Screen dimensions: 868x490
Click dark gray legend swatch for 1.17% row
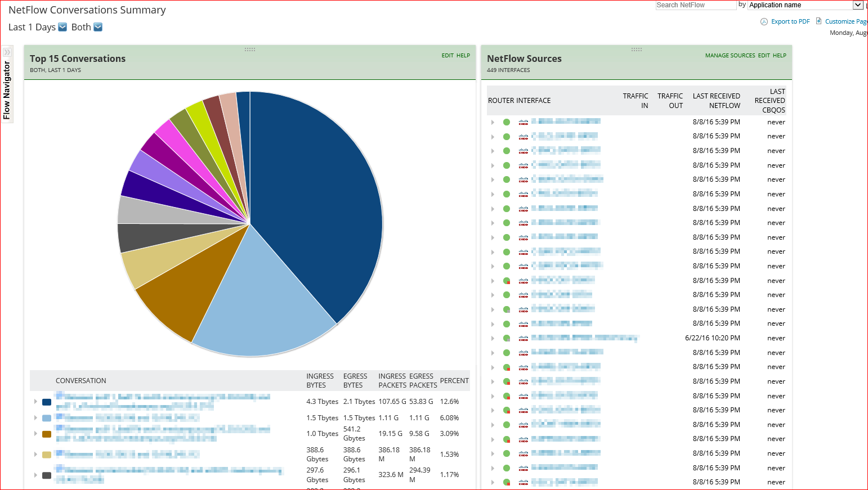coord(47,475)
